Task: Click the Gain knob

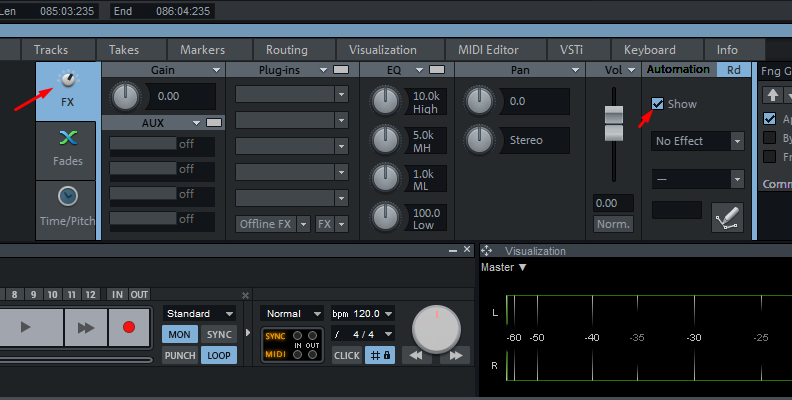Action: tap(125, 96)
